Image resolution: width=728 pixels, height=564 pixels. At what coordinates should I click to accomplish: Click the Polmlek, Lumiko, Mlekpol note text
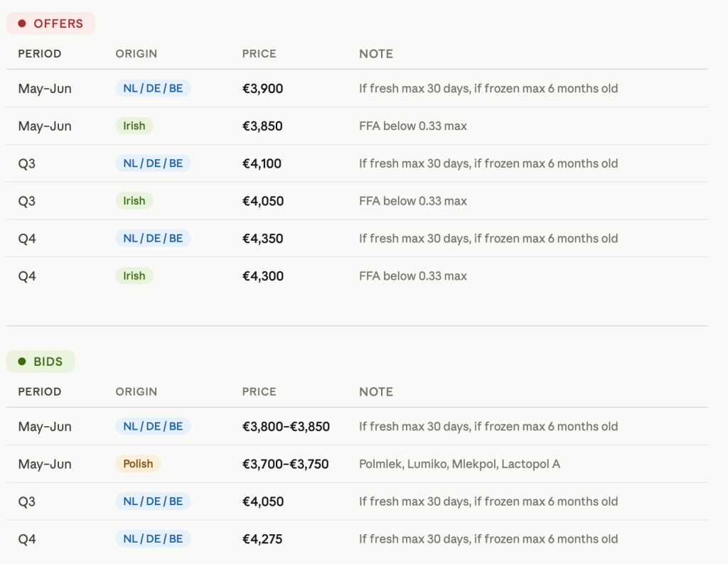click(460, 465)
